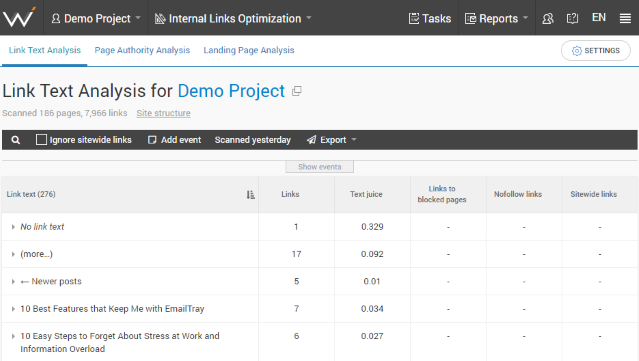The width and height of the screenshot is (639, 361).
Task: Expand the Export dropdown
Action: point(332,140)
